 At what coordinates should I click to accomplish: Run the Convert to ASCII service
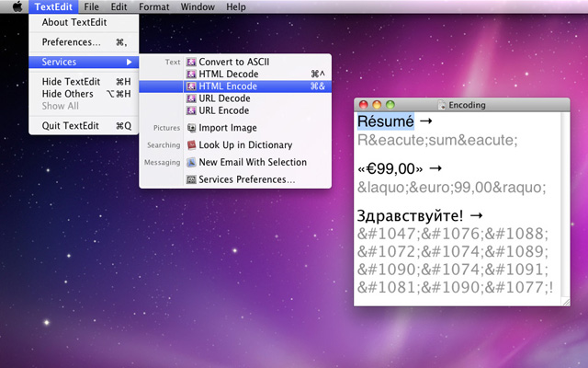(x=235, y=62)
